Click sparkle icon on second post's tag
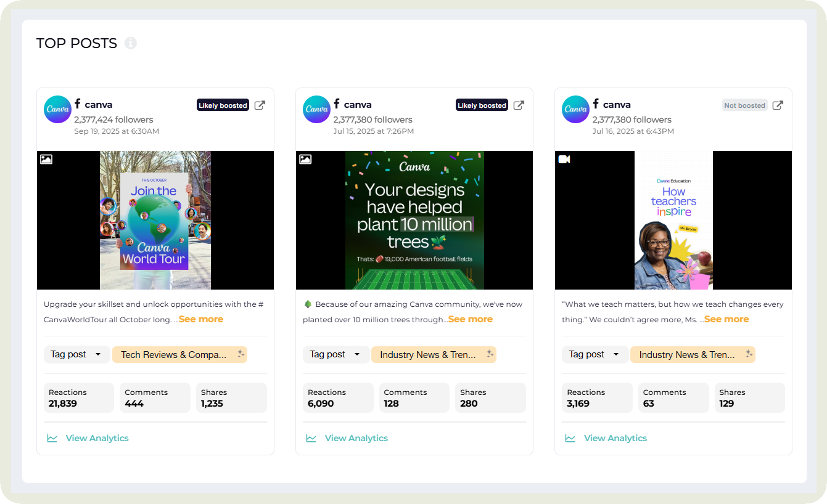 (x=490, y=354)
